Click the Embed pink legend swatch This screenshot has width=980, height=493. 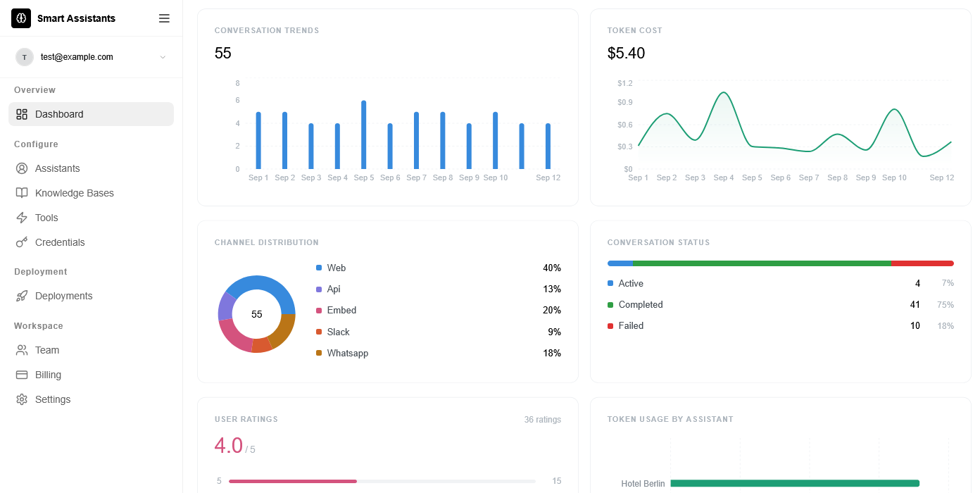pos(319,310)
